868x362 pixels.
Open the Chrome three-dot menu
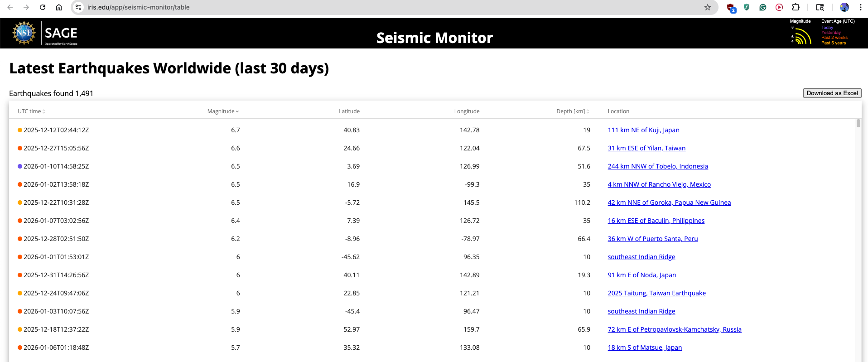tap(860, 7)
